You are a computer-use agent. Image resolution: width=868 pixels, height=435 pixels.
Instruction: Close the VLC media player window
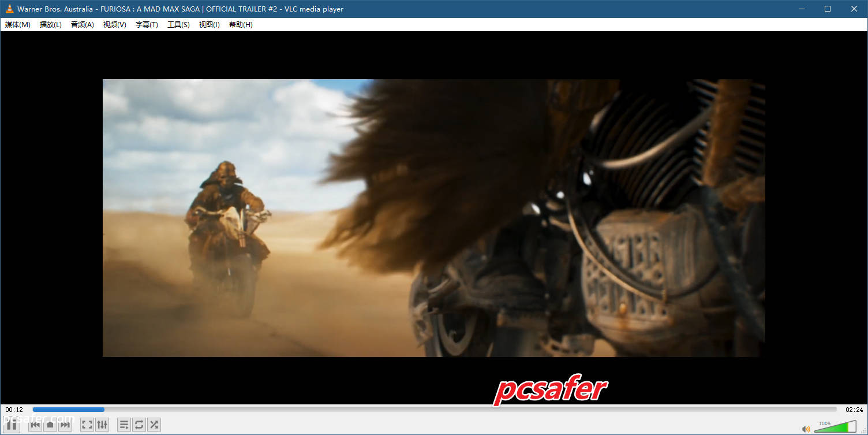coord(854,9)
